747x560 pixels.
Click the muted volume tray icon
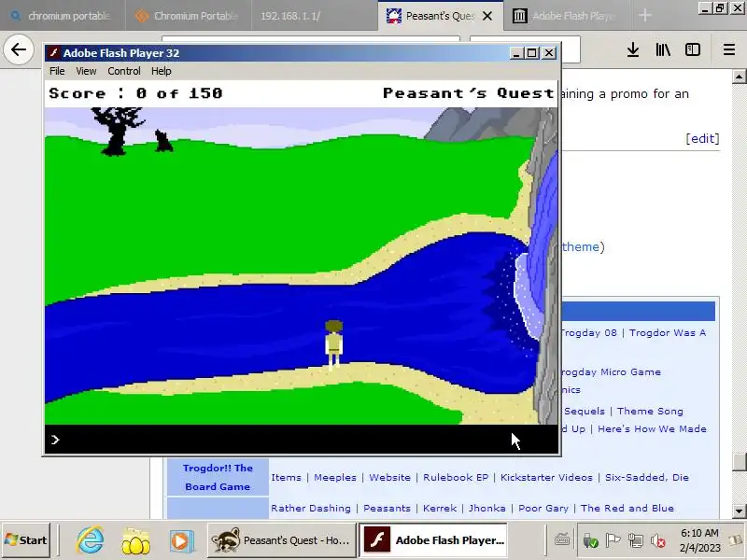[658, 541]
